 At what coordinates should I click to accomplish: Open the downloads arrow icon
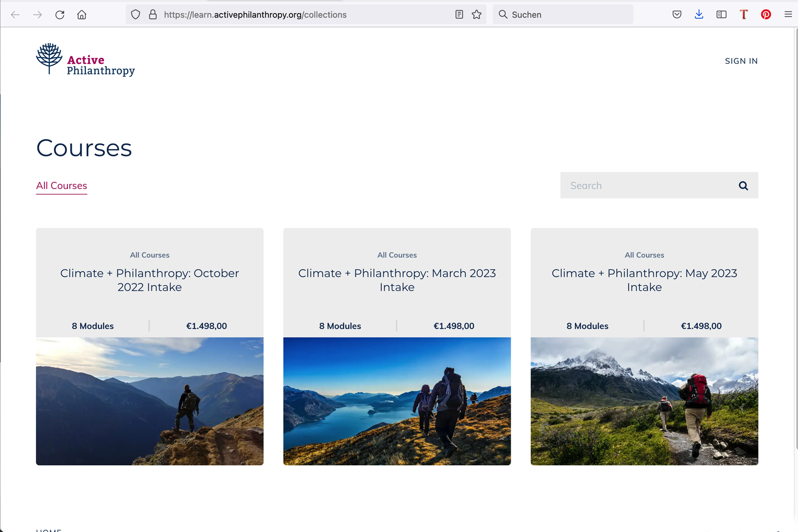pos(699,14)
